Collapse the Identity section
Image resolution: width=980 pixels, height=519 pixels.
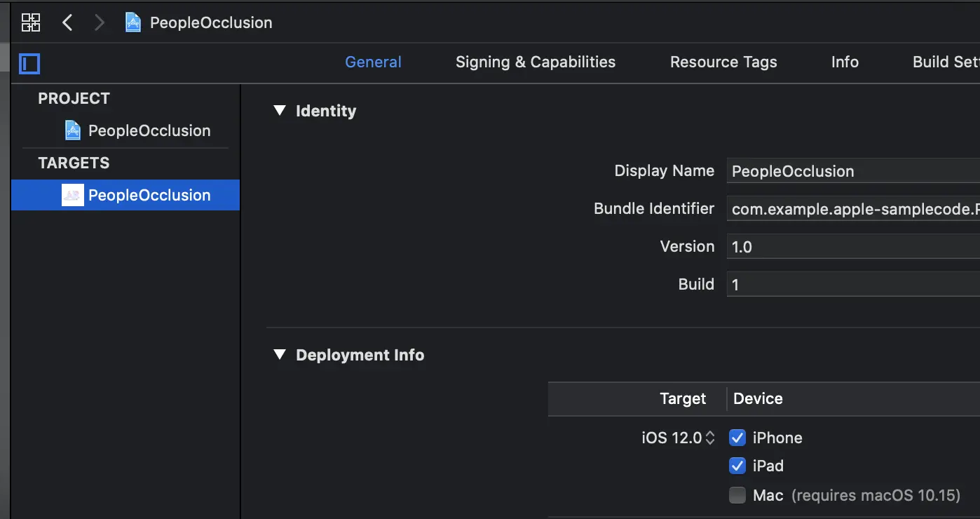(280, 111)
